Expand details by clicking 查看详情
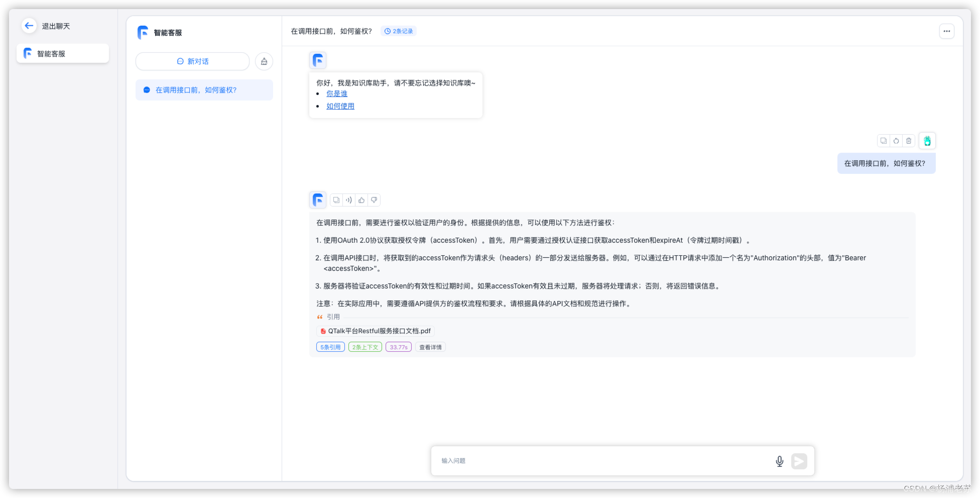This screenshot has height=498, width=980. click(430, 347)
